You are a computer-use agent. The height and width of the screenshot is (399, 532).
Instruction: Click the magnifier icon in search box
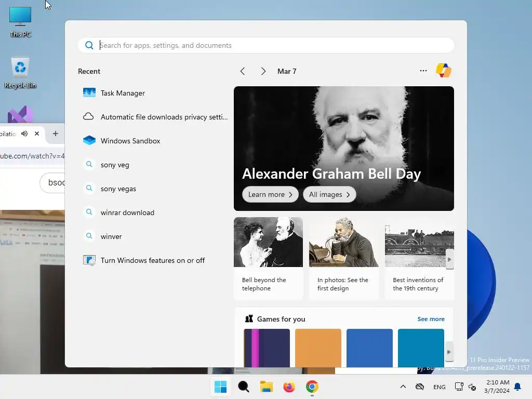coord(89,45)
